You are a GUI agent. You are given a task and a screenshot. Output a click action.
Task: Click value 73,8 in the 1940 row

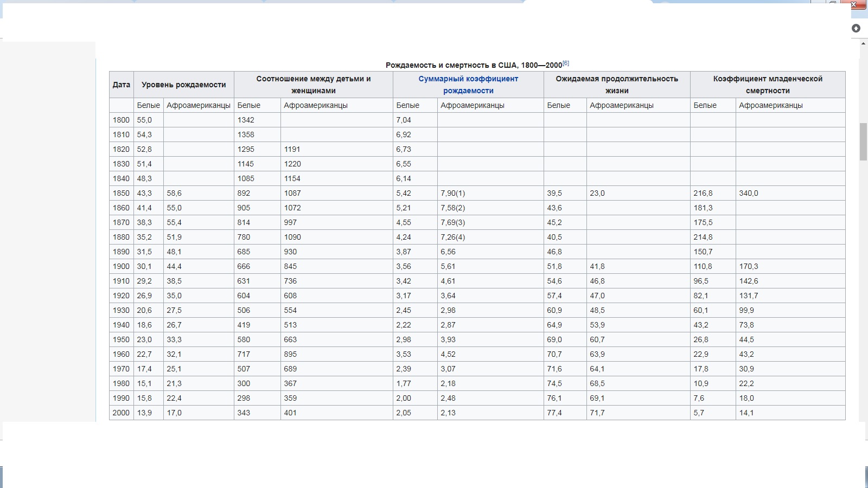pyautogui.click(x=746, y=325)
